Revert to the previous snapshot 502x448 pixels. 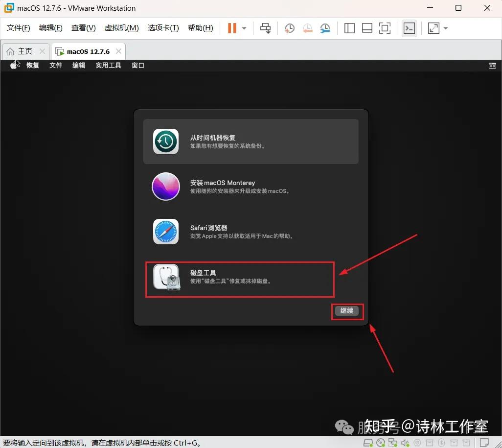click(x=307, y=28)
